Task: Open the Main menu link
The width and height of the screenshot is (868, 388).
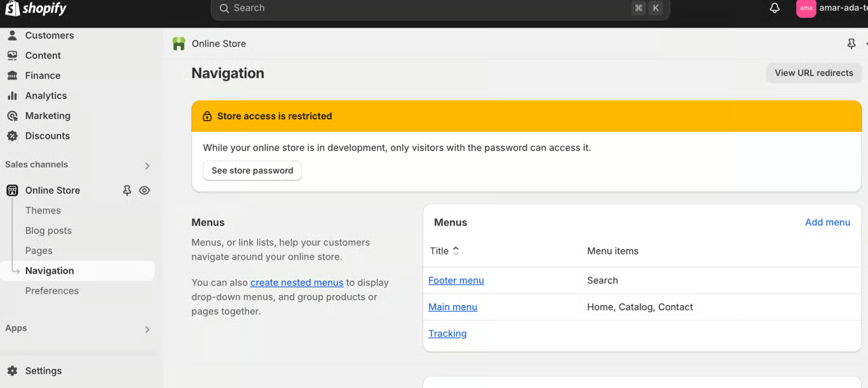Action: pyautogui.click(x=452, y=307)
